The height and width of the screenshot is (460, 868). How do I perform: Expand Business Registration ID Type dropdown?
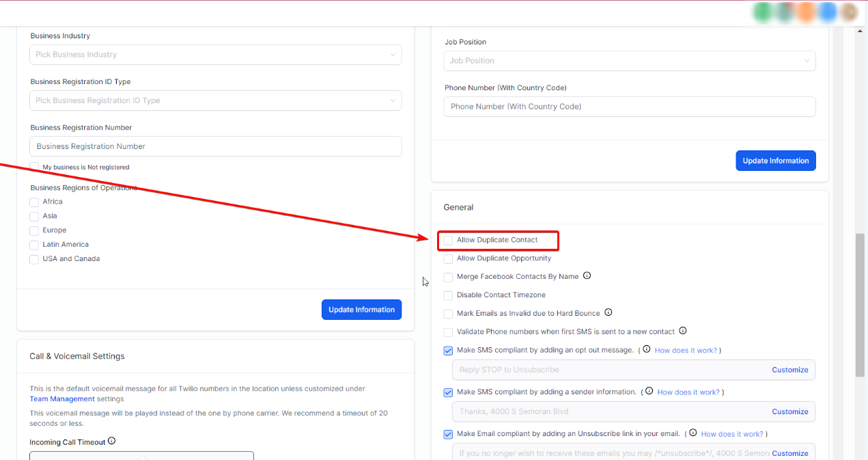tap(216, 100)
